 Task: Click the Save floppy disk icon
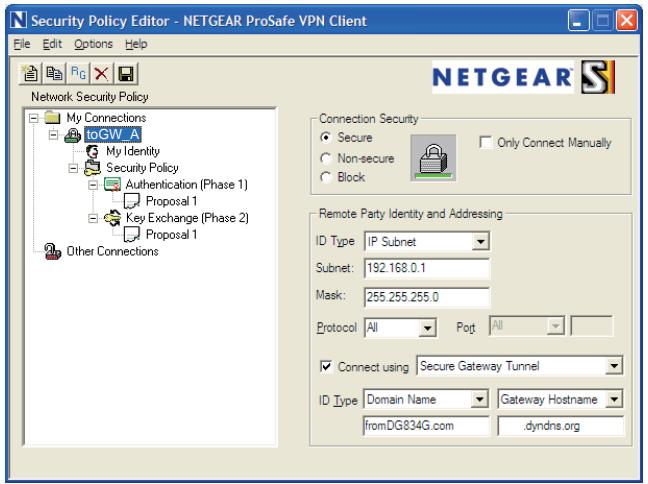126,74
